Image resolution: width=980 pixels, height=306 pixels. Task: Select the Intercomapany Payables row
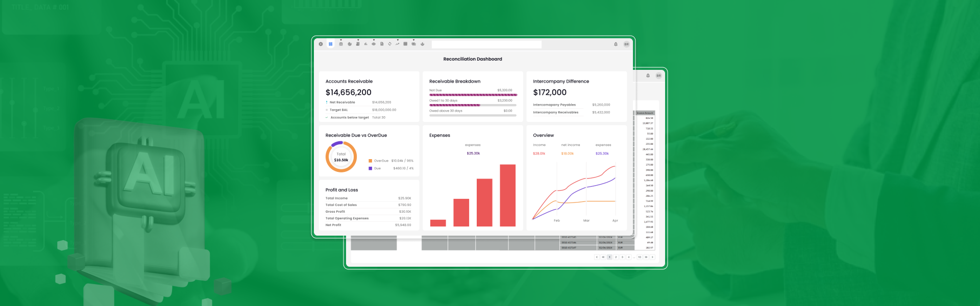[x=572, y=105]
